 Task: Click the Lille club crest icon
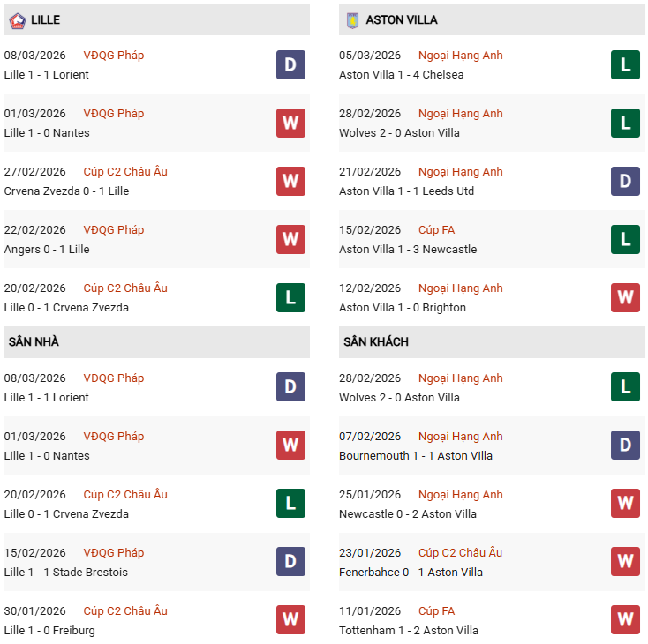click(17, 19)
